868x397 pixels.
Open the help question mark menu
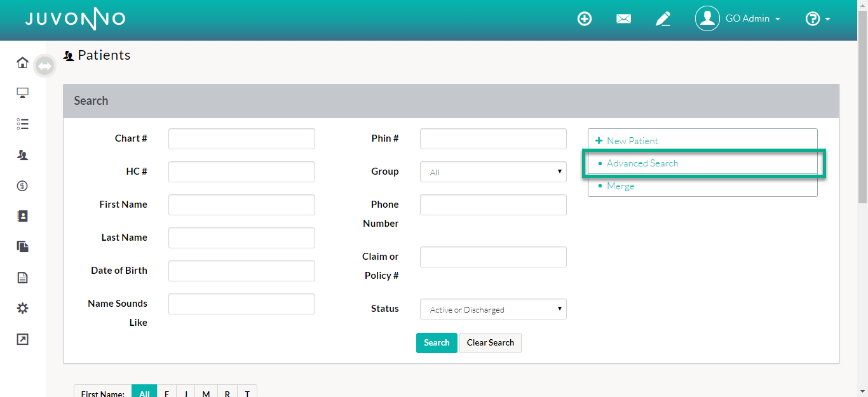coord(817,19)
